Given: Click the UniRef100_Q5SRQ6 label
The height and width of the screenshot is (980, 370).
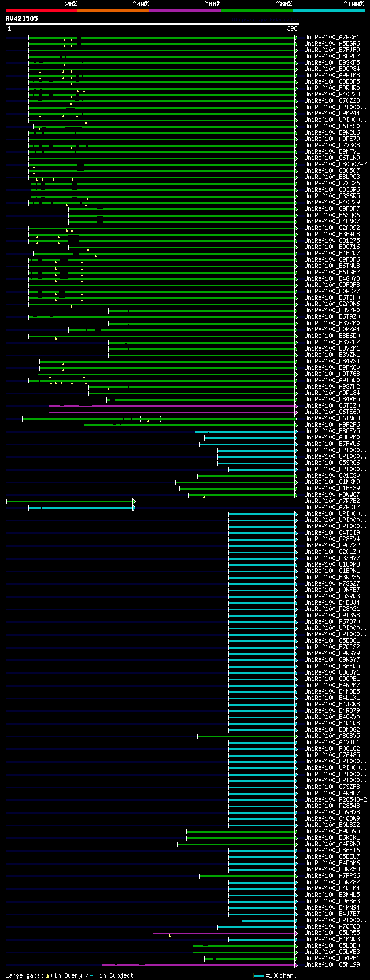Looking at the screenshot, I should pyautogui.click(x=332, y=463).
